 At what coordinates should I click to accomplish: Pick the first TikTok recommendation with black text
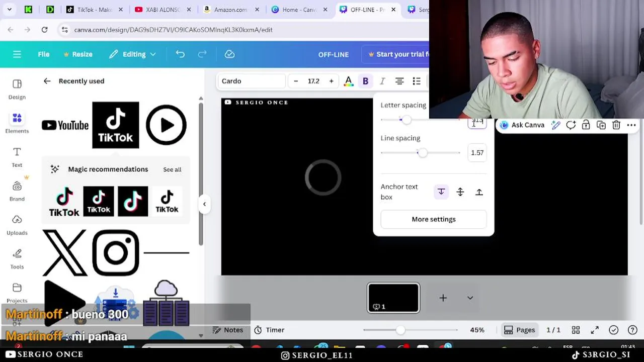point(64,202)
